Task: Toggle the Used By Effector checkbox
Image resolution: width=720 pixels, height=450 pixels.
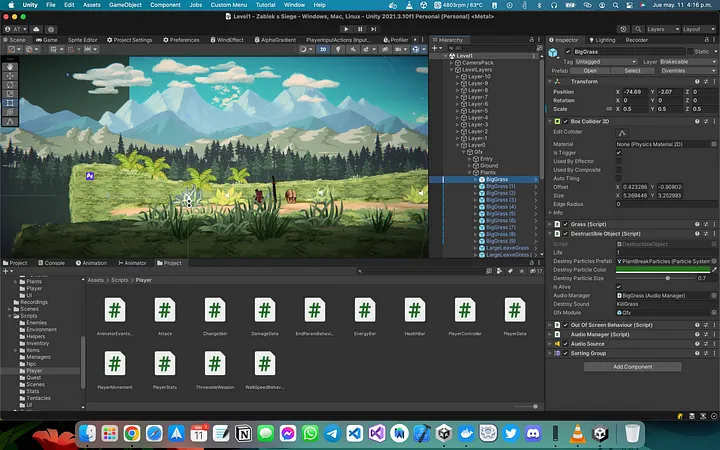Action: [619, 161]
